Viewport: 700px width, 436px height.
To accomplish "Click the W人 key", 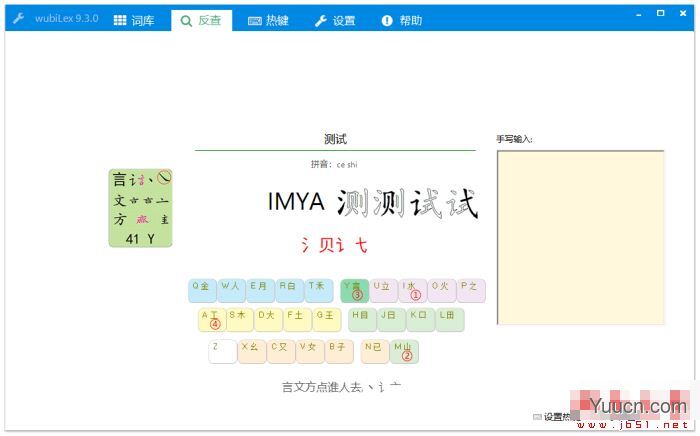I will click(x=231, y=291).
